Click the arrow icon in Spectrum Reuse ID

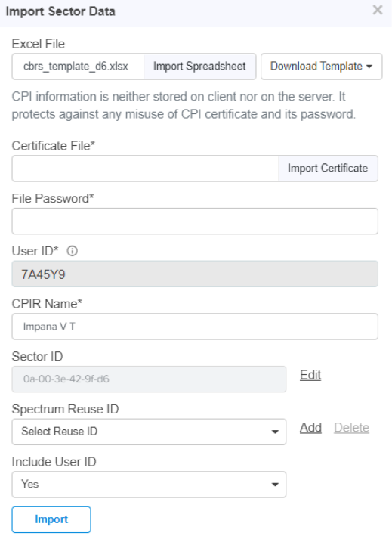point(275,432)
